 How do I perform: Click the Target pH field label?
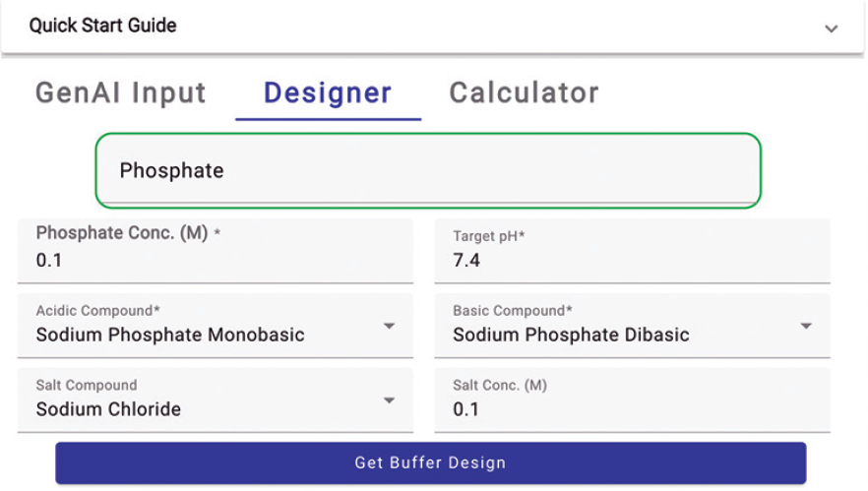(489, 236)
